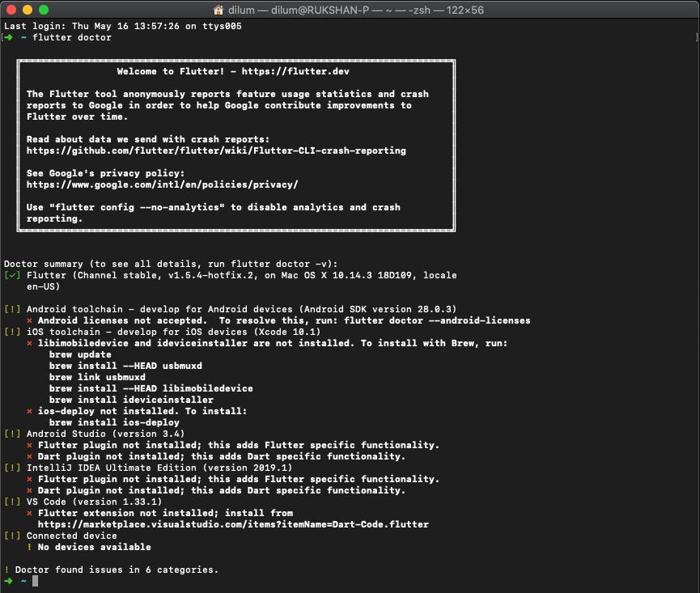Click the warning marker beside Connected device
This screenshot has width=700, height=593.
coord(12,536)
